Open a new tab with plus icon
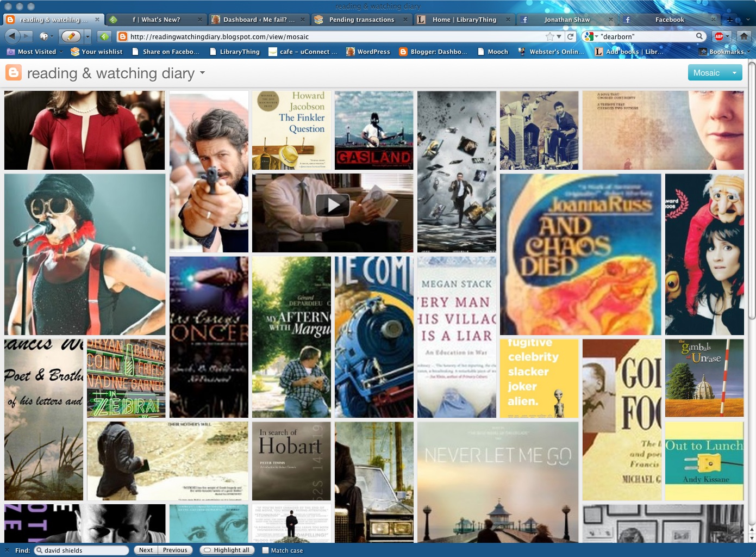Image resolution: width=756 pixels, height=557 pixels. click(730, 20)
